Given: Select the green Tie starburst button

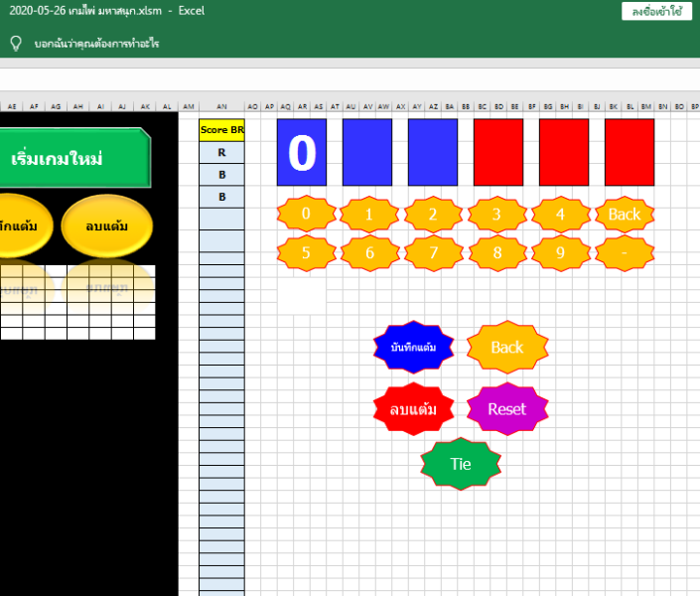Looking at the screenshot, I should click(x=461, y=464).
